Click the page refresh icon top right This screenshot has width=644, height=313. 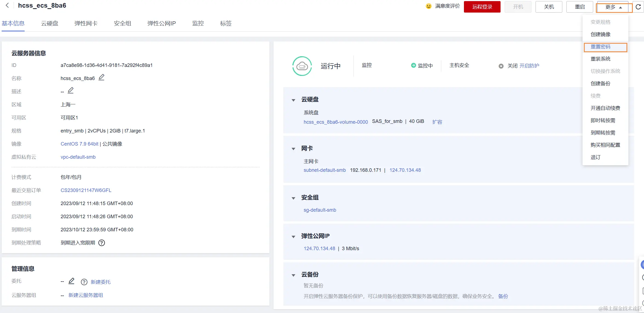pos(638,7)
